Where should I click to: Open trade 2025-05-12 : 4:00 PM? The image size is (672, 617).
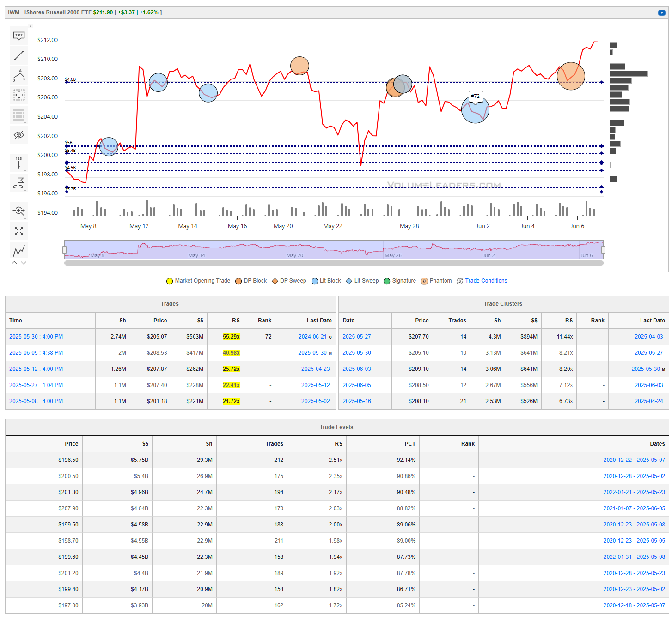tap(36, 369)
